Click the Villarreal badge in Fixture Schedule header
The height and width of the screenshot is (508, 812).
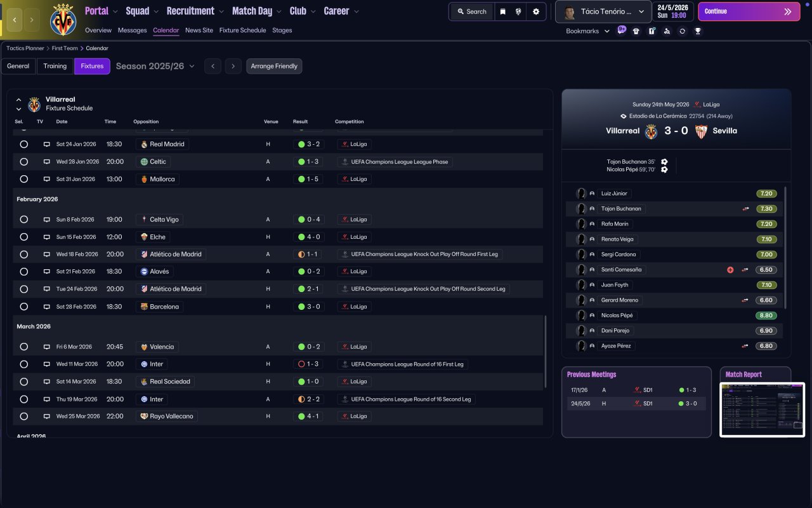click(x=34, y=104)
